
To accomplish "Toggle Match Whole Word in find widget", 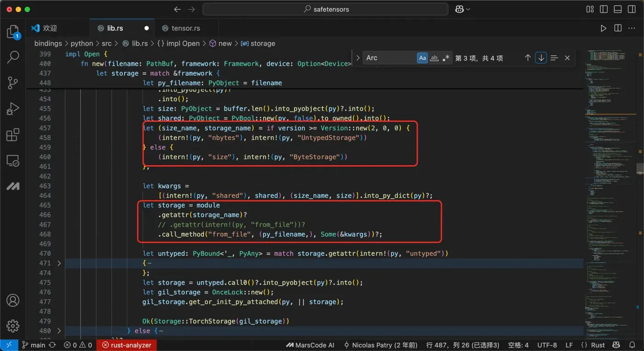I will click(434, 58).
